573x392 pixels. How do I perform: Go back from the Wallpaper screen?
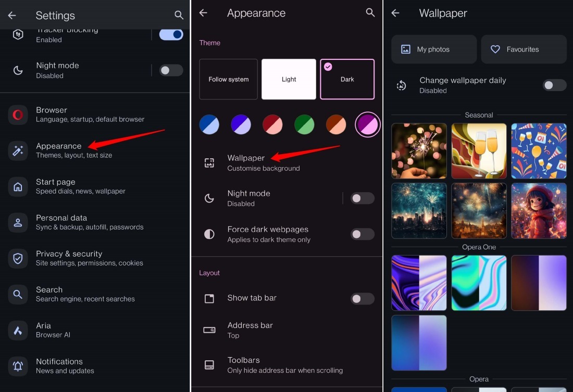tap(395, 13)
